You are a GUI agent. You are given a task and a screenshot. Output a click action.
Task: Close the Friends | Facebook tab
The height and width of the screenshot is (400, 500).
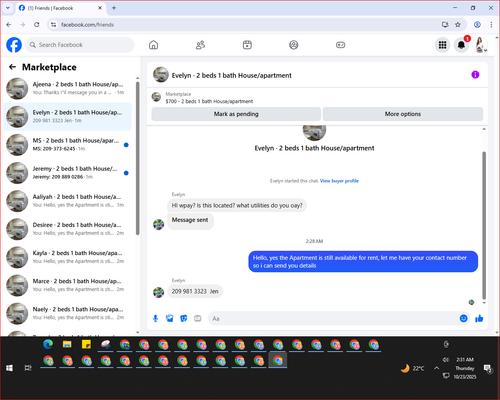click(x=100, y=8)
